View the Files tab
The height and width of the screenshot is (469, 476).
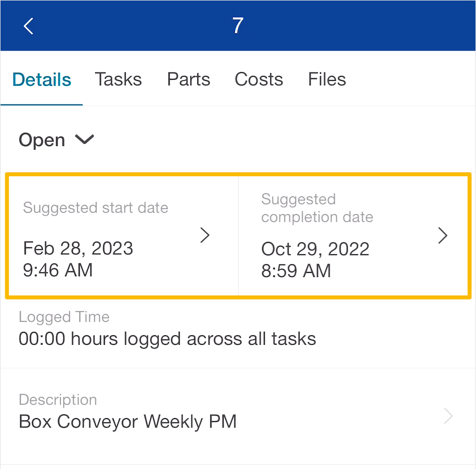[x=327, y=80]
